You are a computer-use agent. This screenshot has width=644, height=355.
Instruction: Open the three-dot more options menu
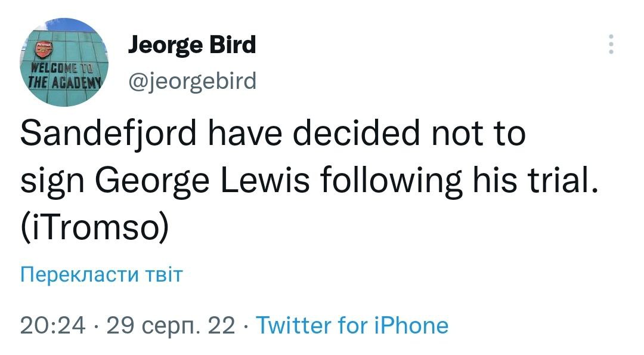(x=610, y=45)
